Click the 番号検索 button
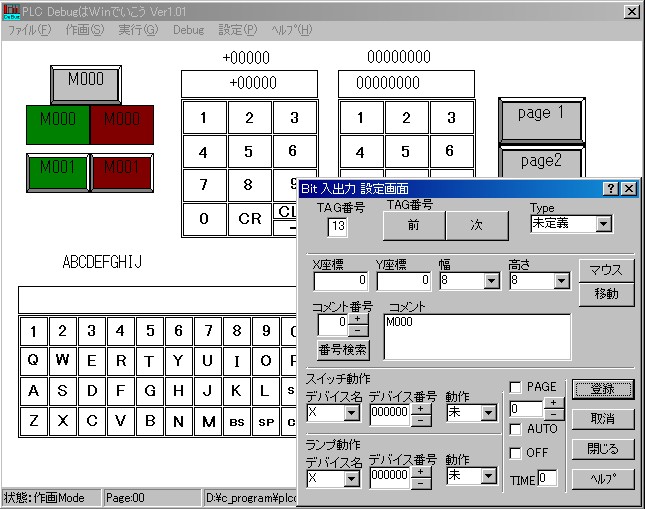This screenshot has width=645, height=509. pos(343,349)
